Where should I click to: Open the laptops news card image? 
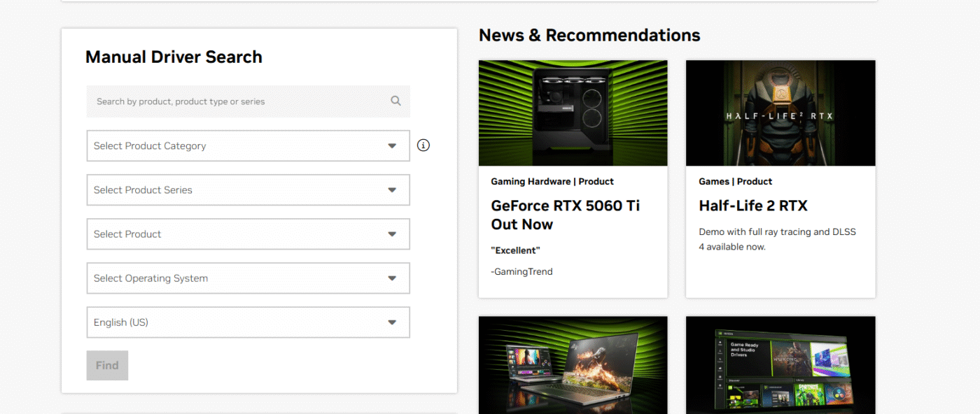[x=573, y=365]
